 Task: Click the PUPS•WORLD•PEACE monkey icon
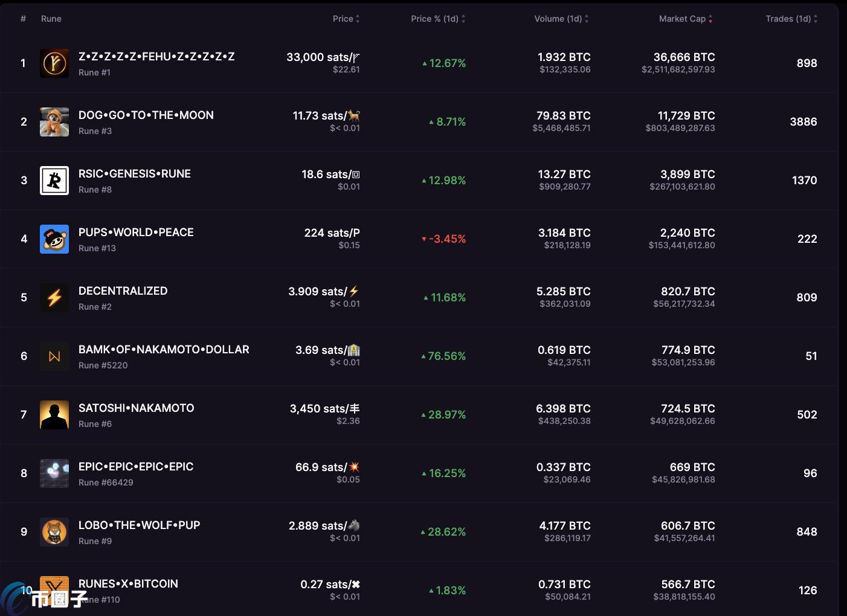click(x=54, y=239)
